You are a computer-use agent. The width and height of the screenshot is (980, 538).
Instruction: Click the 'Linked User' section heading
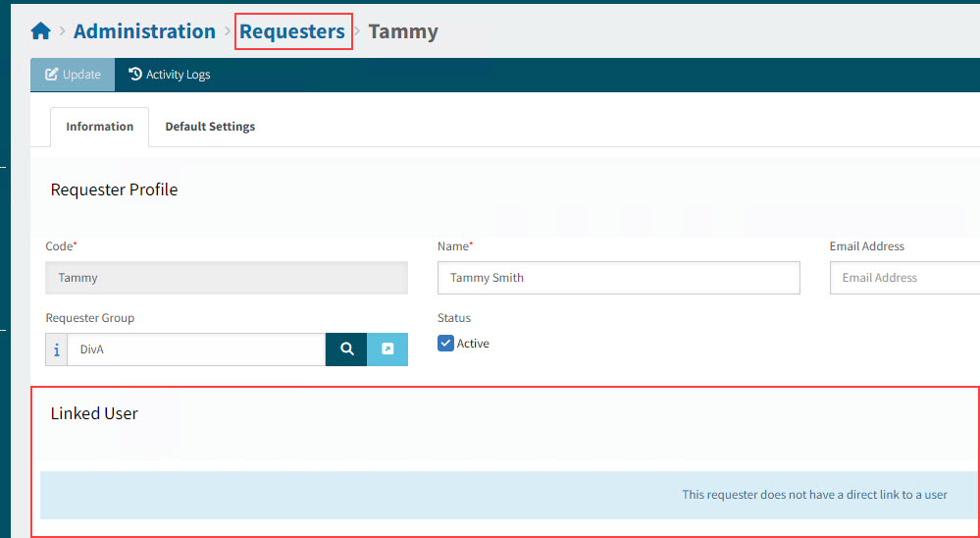coord(94,413)
